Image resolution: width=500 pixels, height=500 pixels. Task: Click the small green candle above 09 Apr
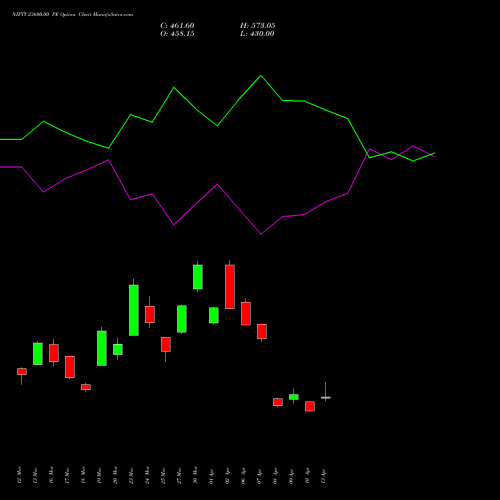(x=294, y=397)
